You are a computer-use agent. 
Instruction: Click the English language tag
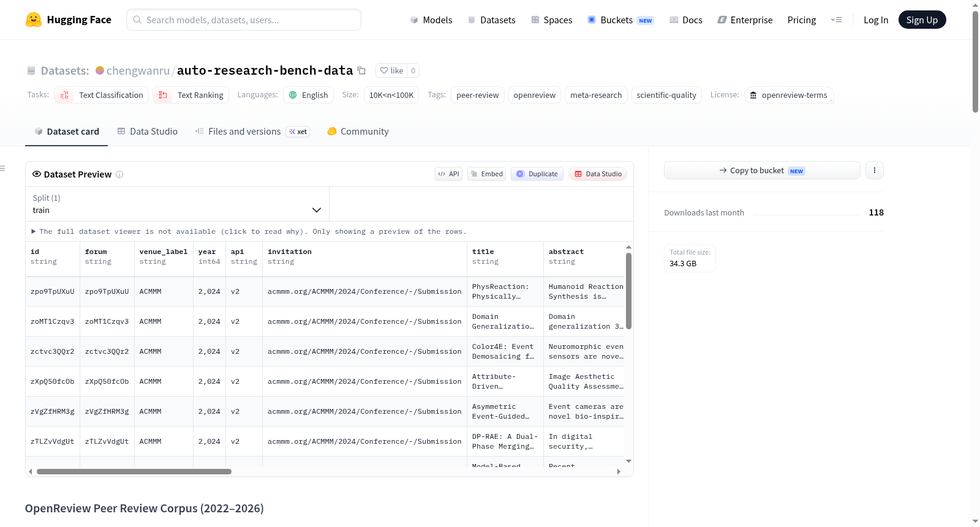click(309, 95)
